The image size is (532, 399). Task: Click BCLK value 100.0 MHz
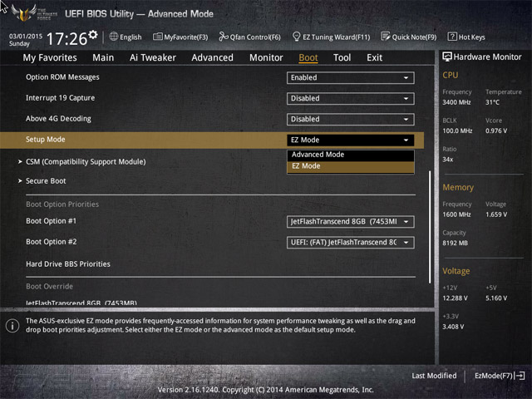(x=457, y=131)
